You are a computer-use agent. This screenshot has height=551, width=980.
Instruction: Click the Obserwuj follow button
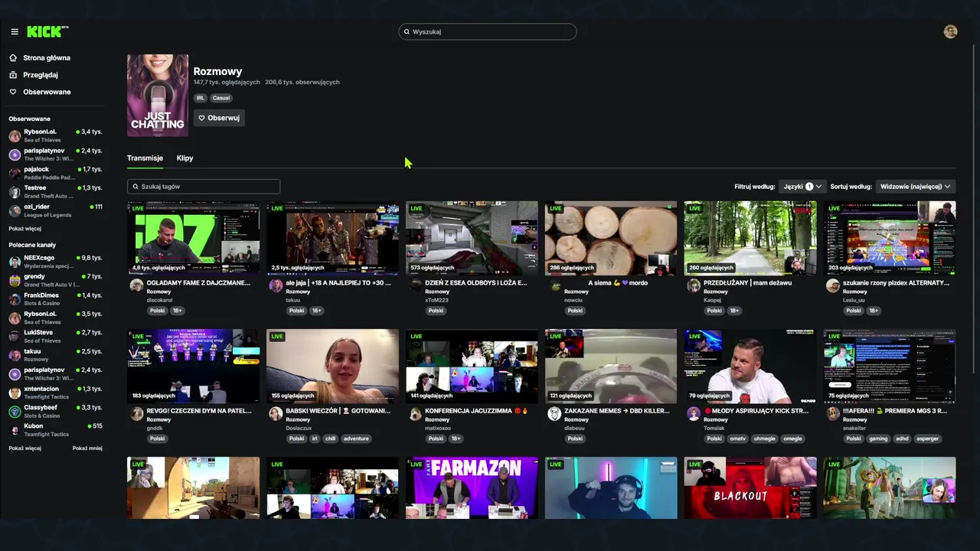pos(219,118)
